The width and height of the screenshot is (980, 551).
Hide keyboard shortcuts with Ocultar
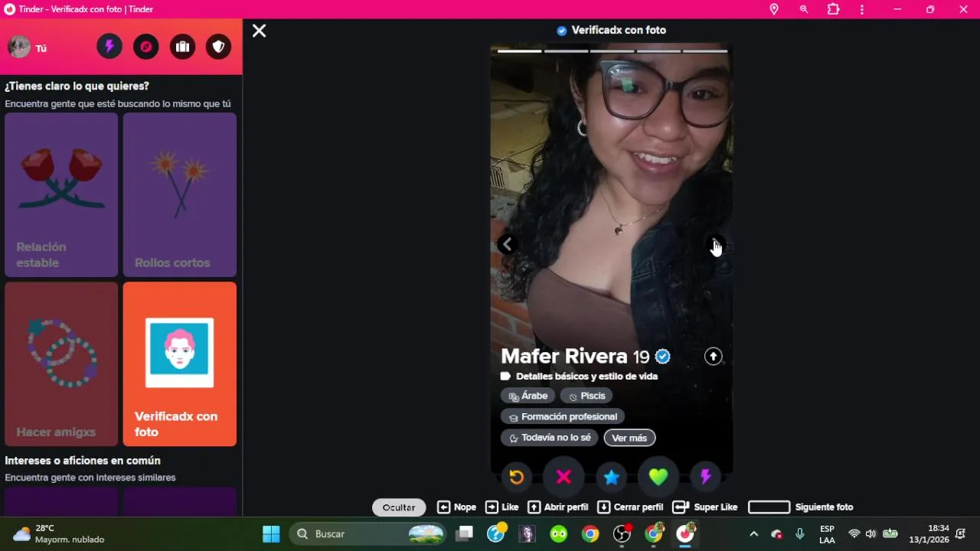click(399, 507)
